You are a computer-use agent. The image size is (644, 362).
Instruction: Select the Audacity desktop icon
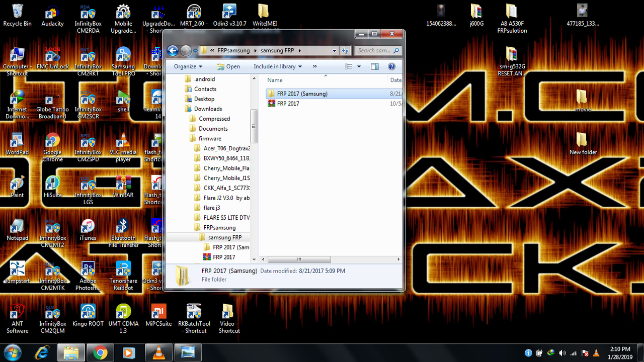coord(52,15)
